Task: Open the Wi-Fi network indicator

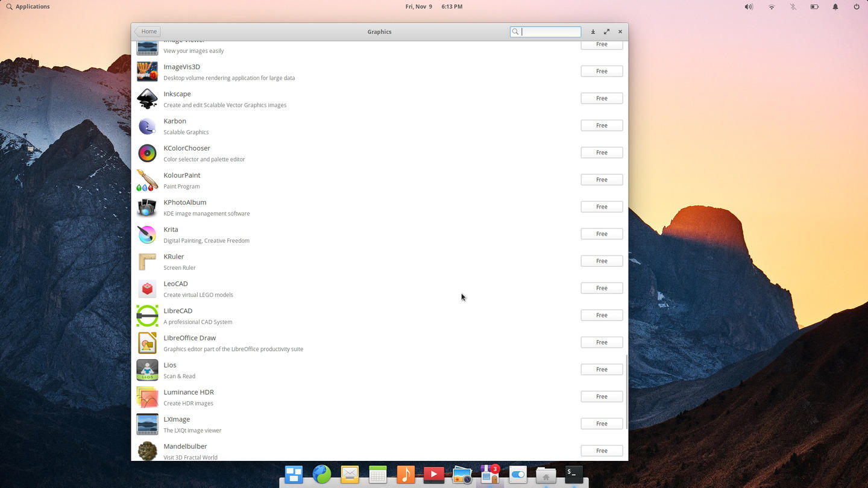Action: coord(772,7)
